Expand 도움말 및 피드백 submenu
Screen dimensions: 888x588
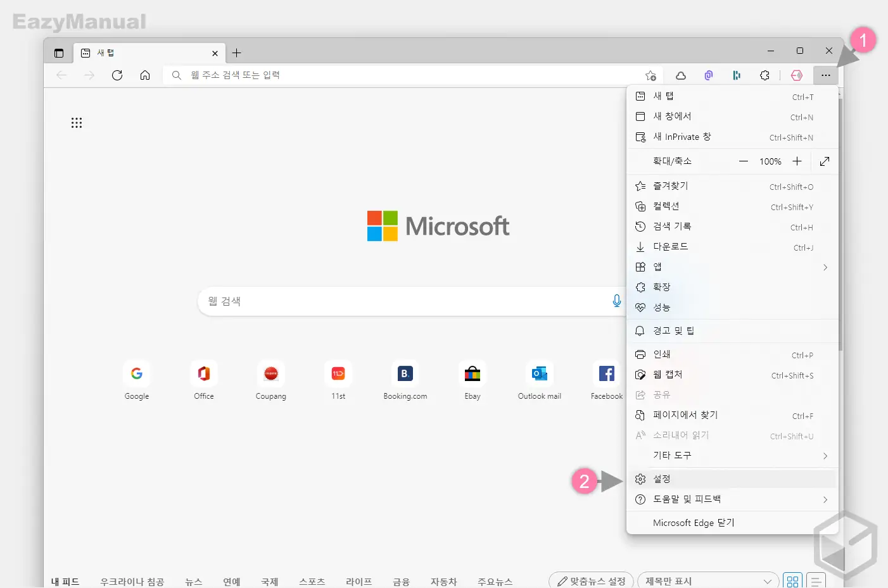[x=732, y=499]
